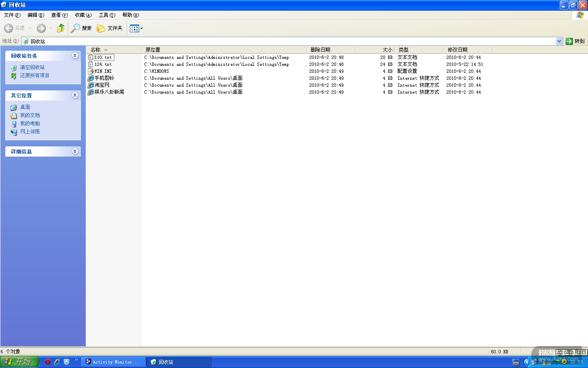Click the 配置设置 type cell
The width and height of the screenshot is (588, 368).
click(x=407, y=72)
